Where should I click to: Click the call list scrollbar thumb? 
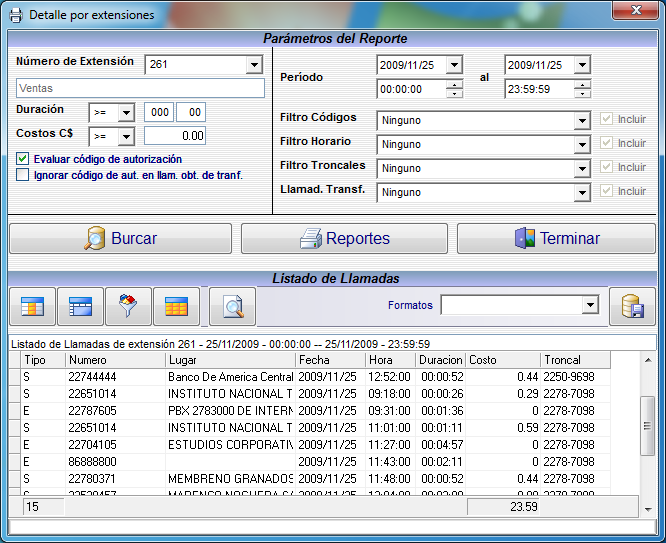click(x=647, y=426)
